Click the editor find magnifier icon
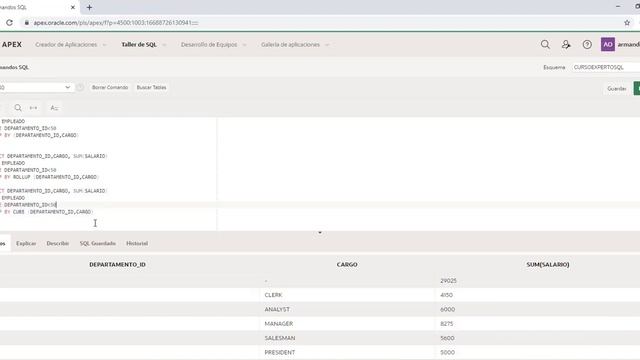This screenshot has height=360, width=640. (18, 108)
